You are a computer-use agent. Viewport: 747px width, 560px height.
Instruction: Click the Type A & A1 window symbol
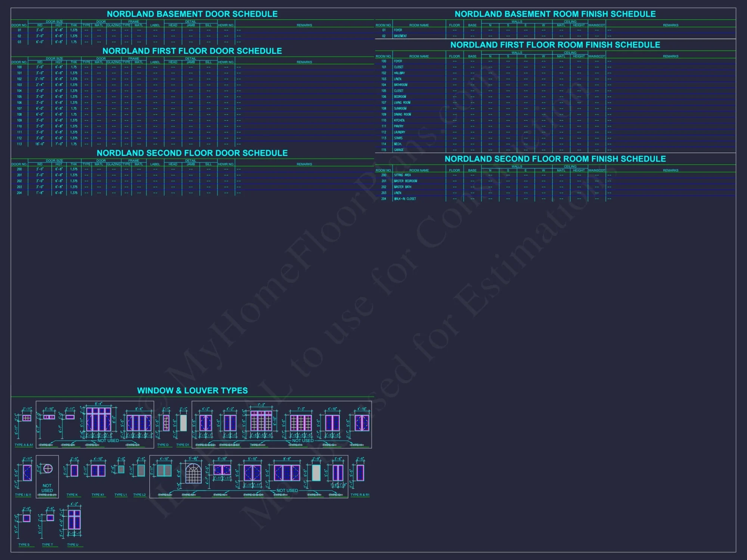[27, 418]
